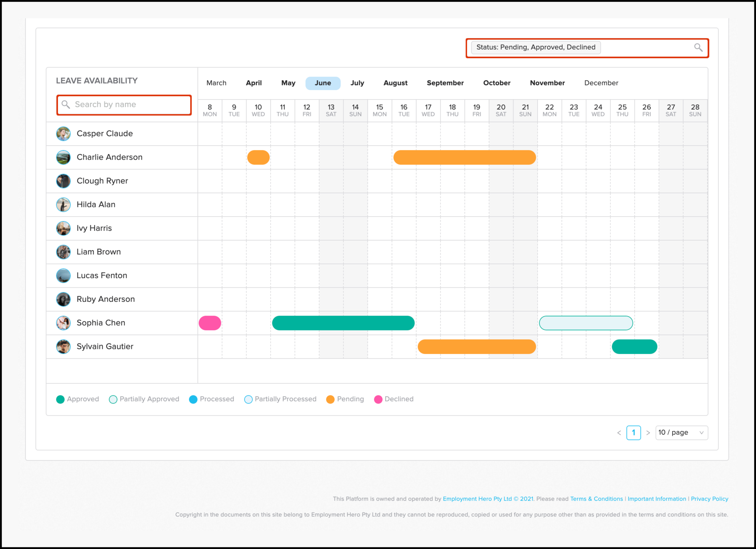
Task: Open the Privacy Policy link
Action: pos(709,499)
